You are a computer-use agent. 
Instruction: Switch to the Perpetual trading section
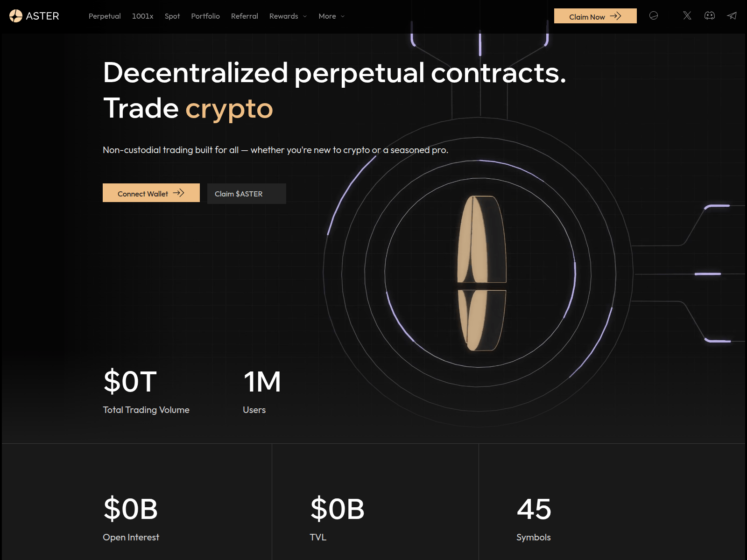click(104, 16)
